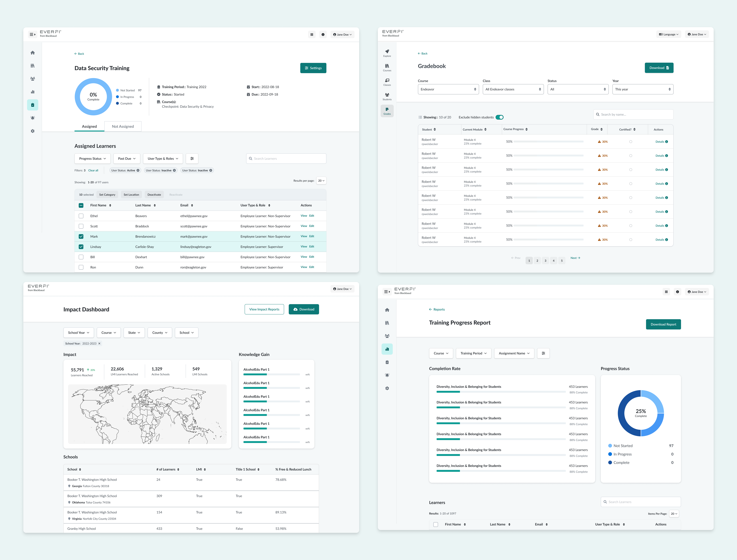Remove the User Status: Active filter chip
Image resolution: width=737 pixels, height=560 pixels.
point(138,170)
